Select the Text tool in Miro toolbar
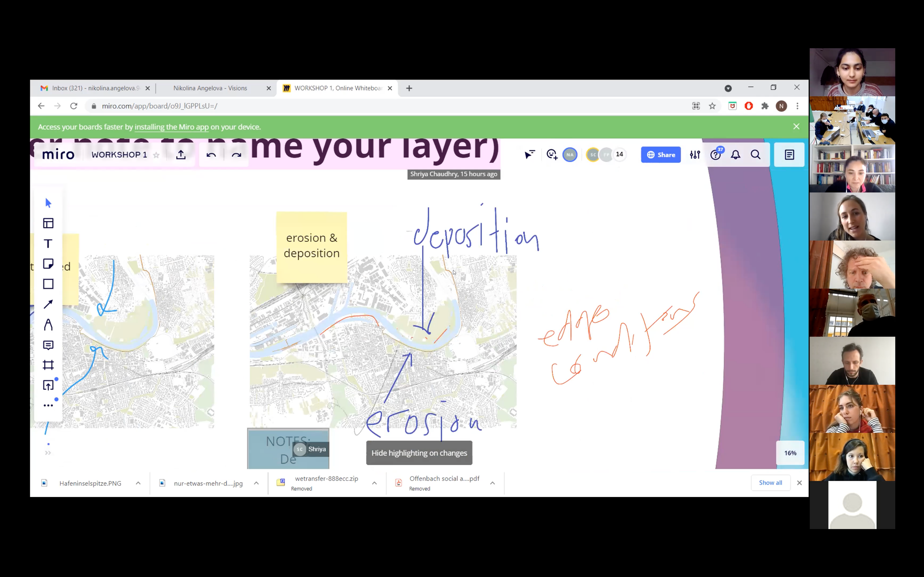Viewport: 924px width, 577px height. (x=48, y=244)
